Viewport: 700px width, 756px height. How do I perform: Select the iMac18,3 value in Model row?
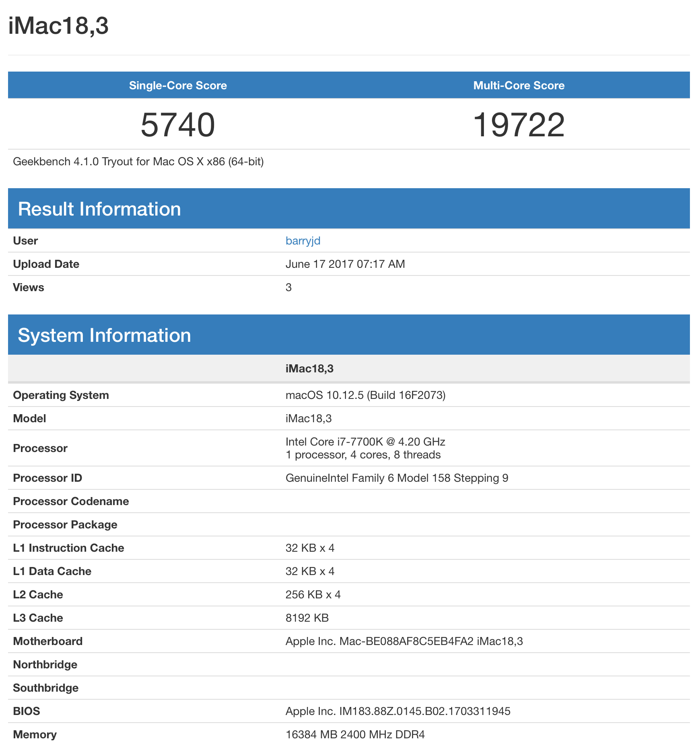[x=309, y=418]
